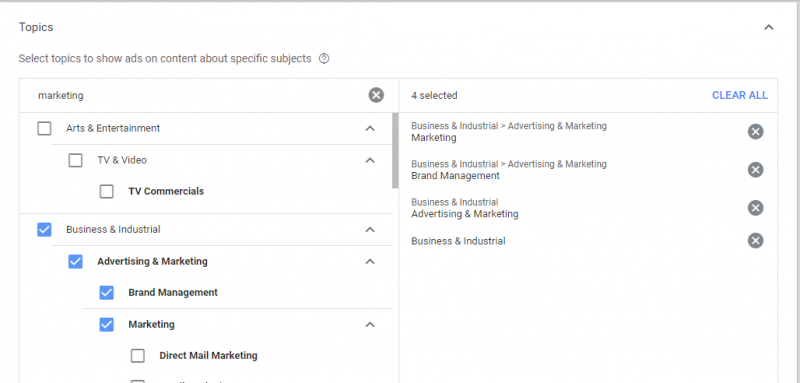Click the CLEAR ALL link

coord(740,95)
